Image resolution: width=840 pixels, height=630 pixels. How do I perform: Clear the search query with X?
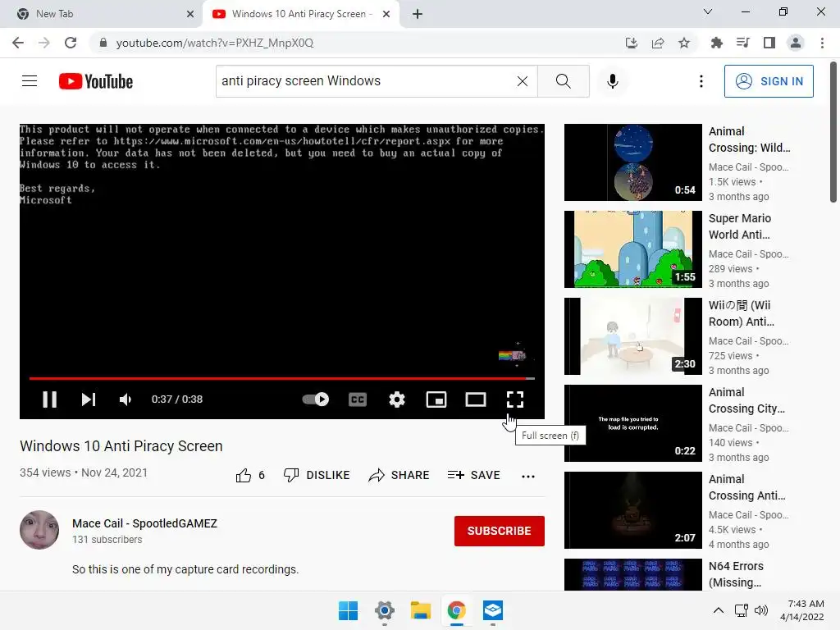523,81
